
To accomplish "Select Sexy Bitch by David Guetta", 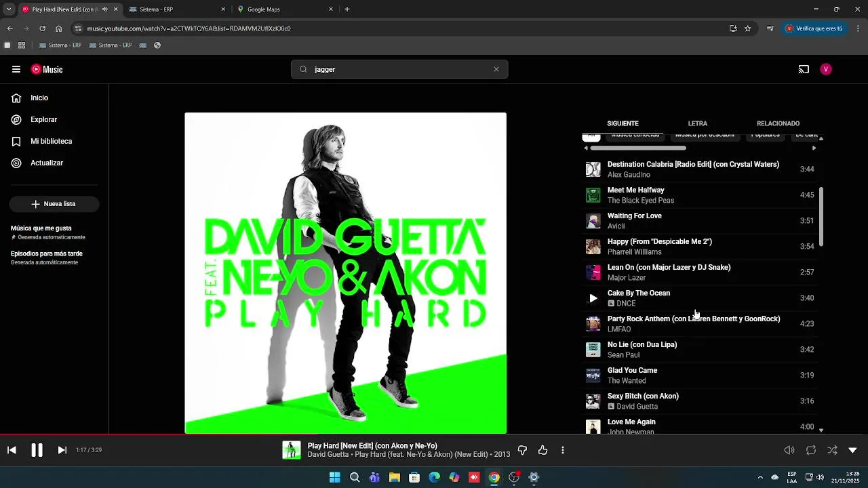I will tap(700, 401).
